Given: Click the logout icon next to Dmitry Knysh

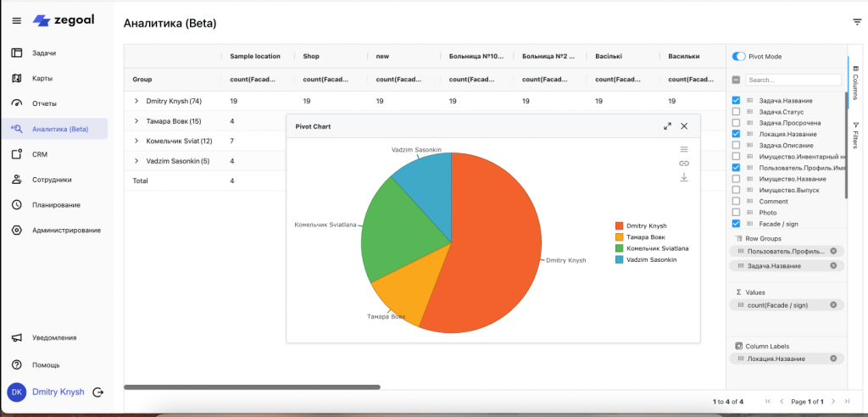Looking at the screenshot, I should [98, 392].
